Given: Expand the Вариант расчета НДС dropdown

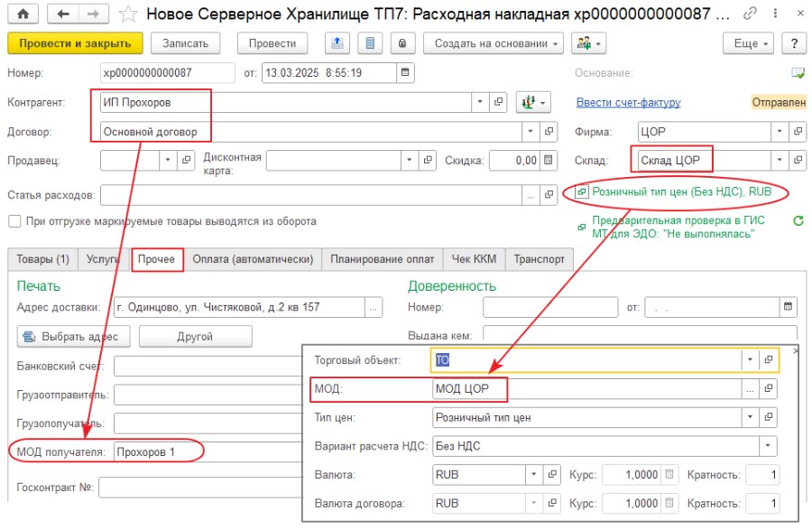Looking at the screenshot, I should click(768, 445).
